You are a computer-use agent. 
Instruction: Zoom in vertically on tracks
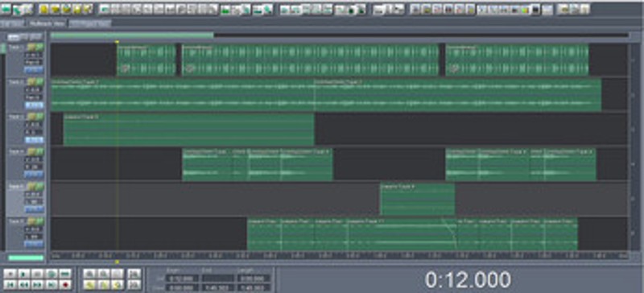(134, 274)
